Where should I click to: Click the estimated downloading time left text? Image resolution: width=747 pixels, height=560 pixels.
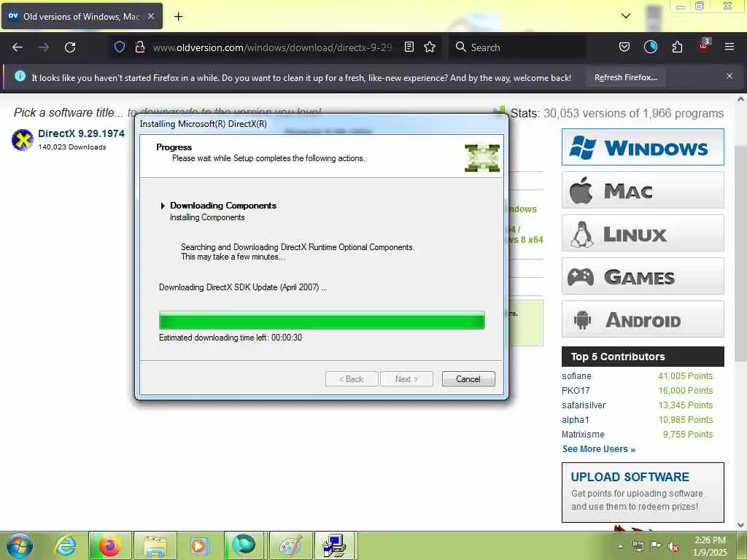coord(231,338)
